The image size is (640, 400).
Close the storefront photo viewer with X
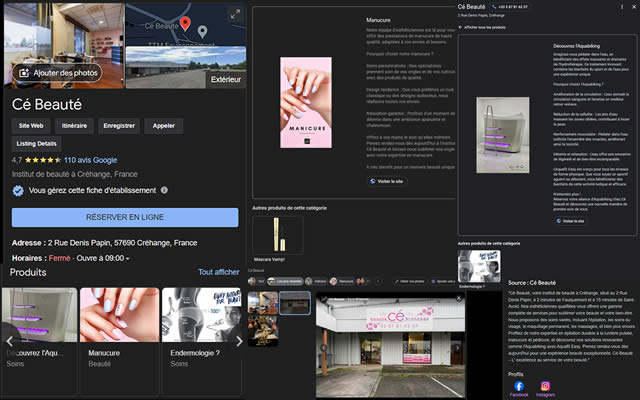(459, 298)
